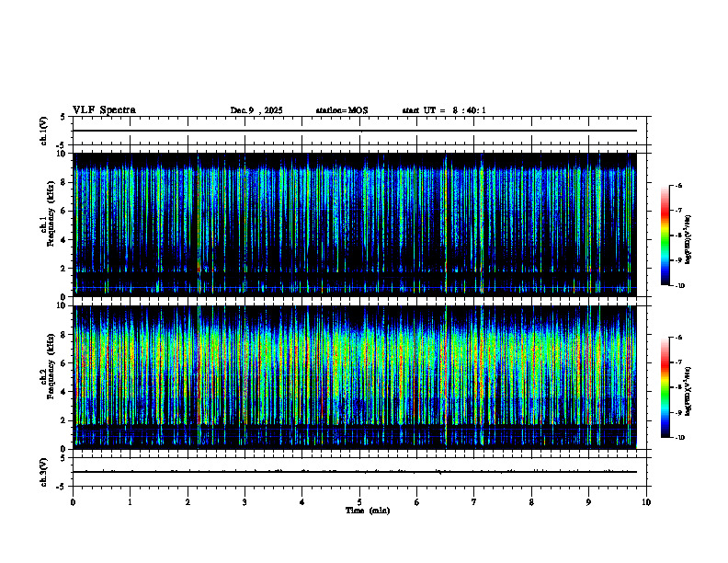Click the ch.2 color bar label '-10'
This screenshot has width=728, height=563.
click(679, 438)
